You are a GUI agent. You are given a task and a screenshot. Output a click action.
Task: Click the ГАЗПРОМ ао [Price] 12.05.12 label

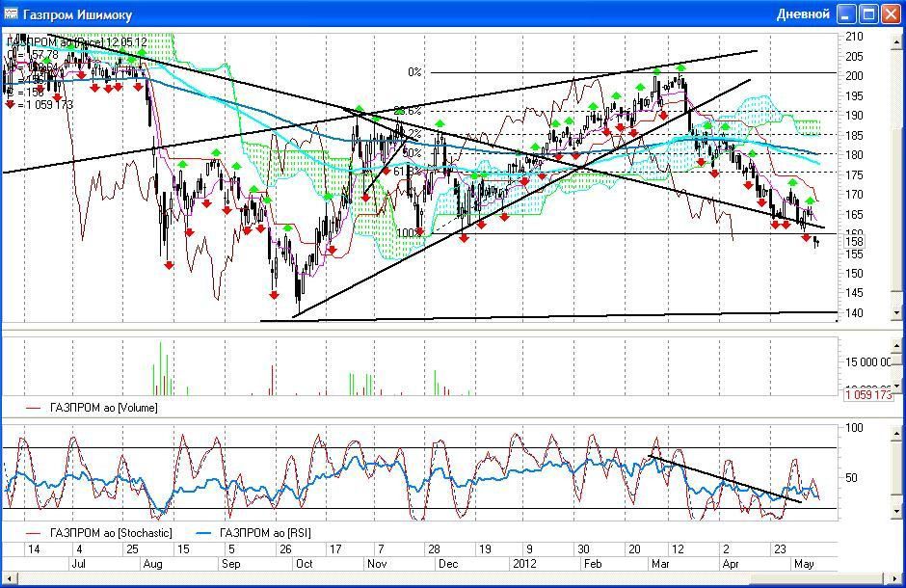(77, 42)
